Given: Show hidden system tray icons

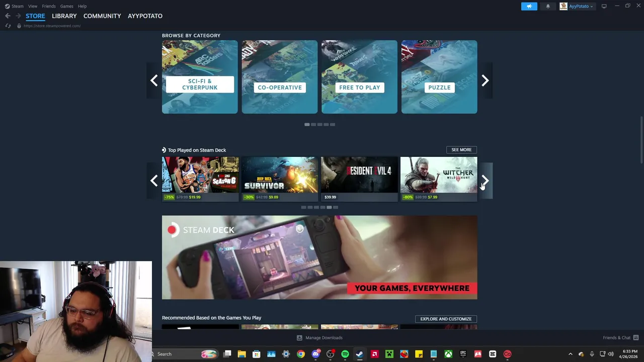Looking at the screenshot, I should [570, 354].
